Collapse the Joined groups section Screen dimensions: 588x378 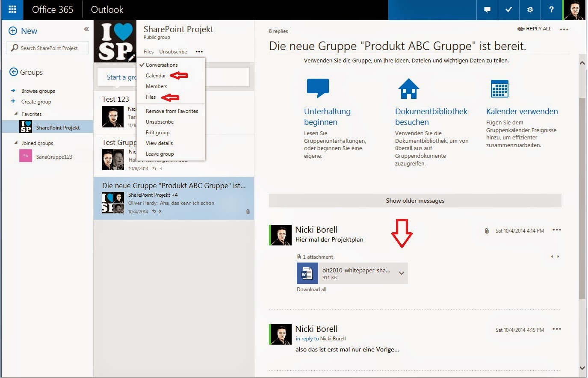tap(16, 143)
